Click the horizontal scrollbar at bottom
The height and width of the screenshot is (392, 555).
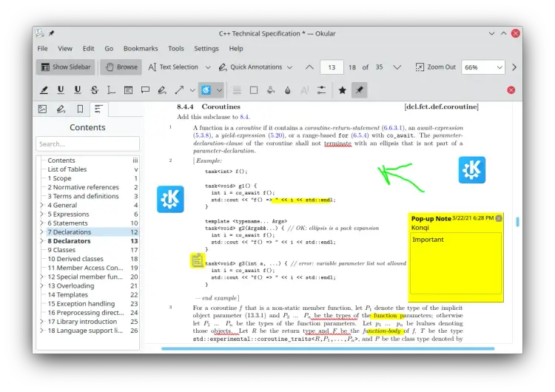(328, 348)
